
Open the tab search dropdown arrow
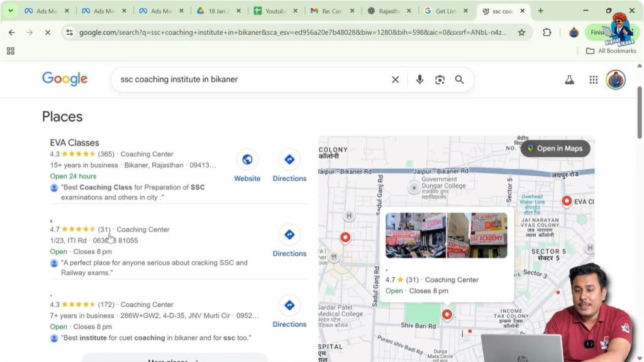(x=11, y=11)
